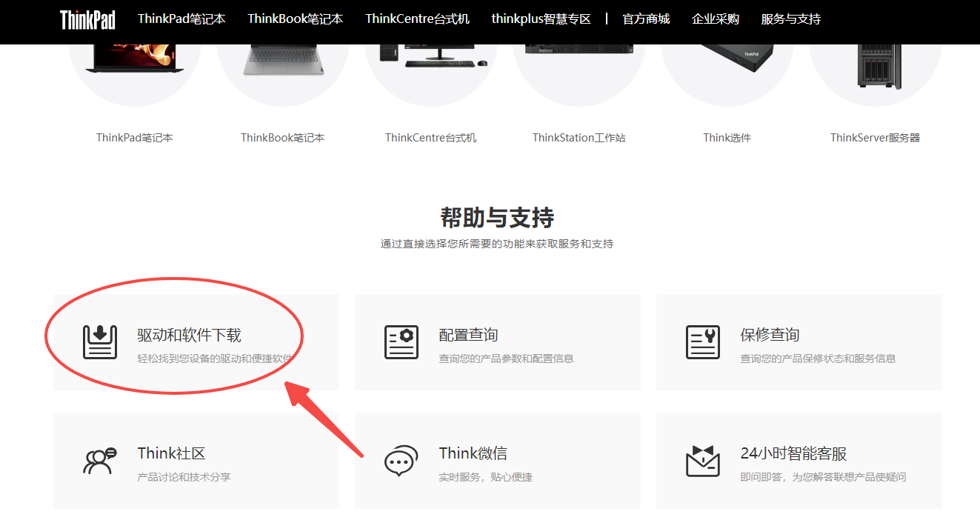Click the 驱动和软件下载 title text
Screen dimensions: 980x520
pyautogui.click(x=189, y=335)
